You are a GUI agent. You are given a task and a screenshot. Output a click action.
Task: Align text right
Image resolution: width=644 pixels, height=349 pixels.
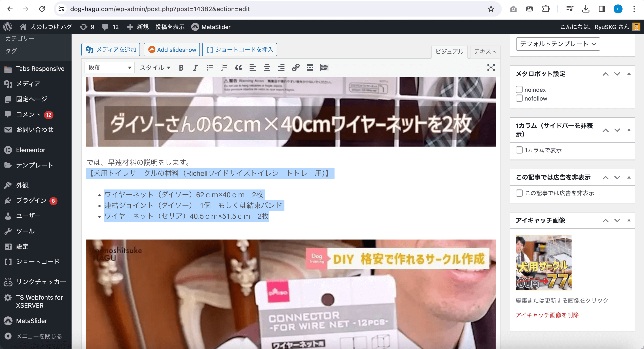281,67
